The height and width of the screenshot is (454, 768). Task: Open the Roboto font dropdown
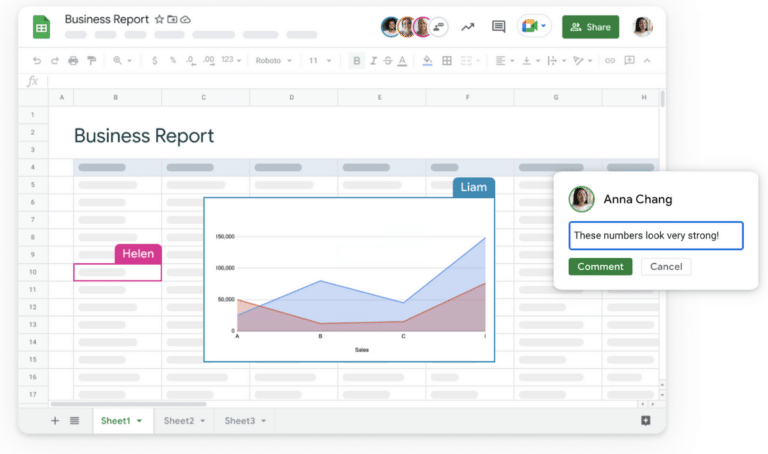coord(273,61)
